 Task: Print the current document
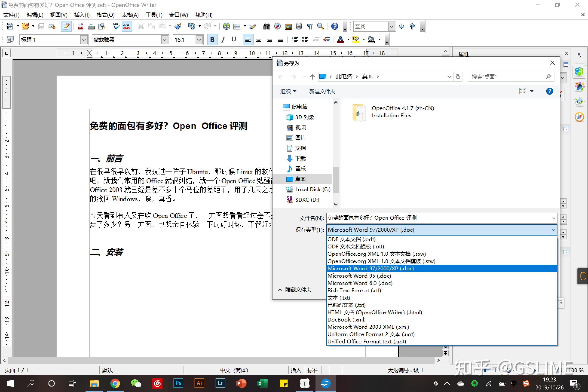click(91, 26)
